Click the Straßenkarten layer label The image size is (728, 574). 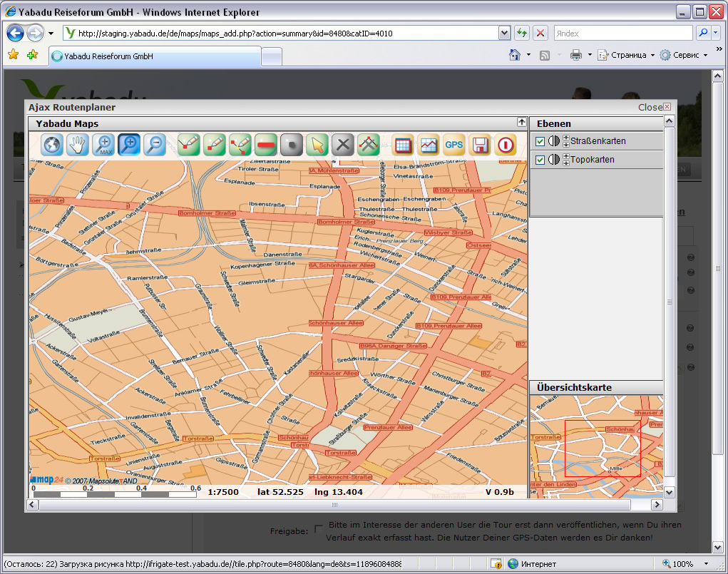(598, 140)
